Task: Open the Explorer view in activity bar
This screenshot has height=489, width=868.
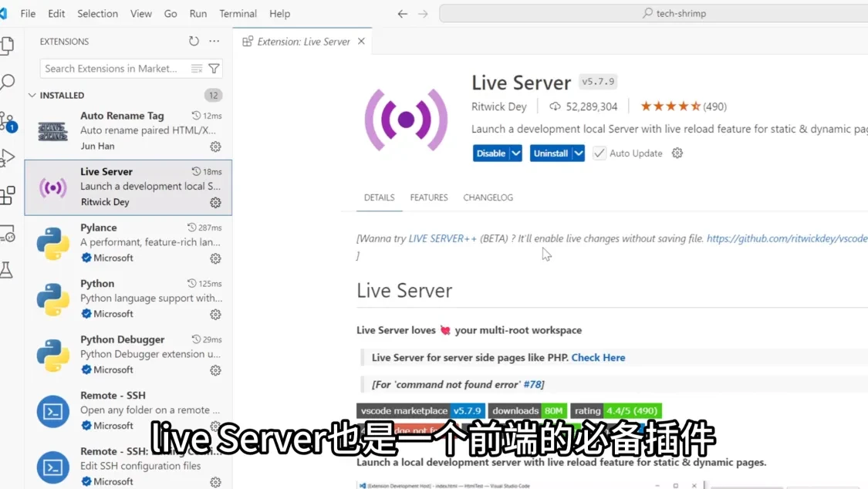Action: pos(7,45)
